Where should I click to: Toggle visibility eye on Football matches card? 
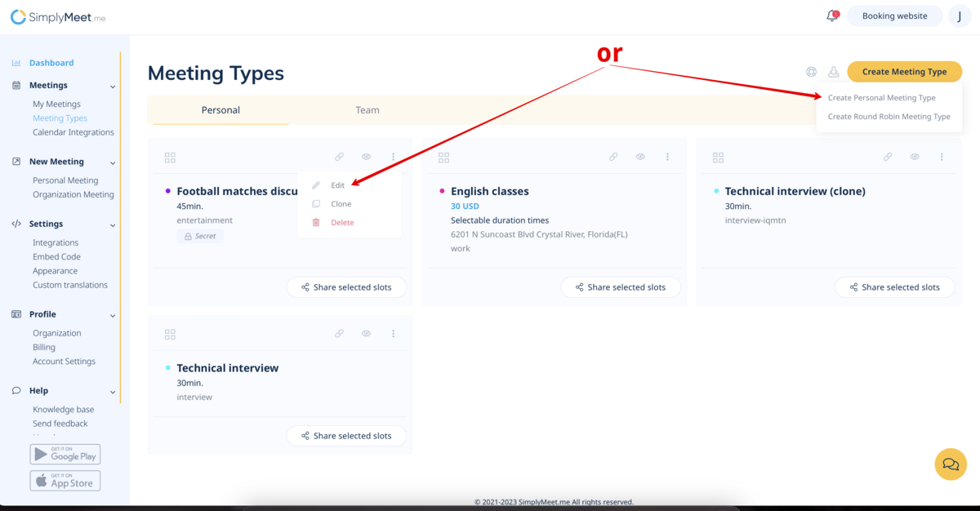point(367,157)
